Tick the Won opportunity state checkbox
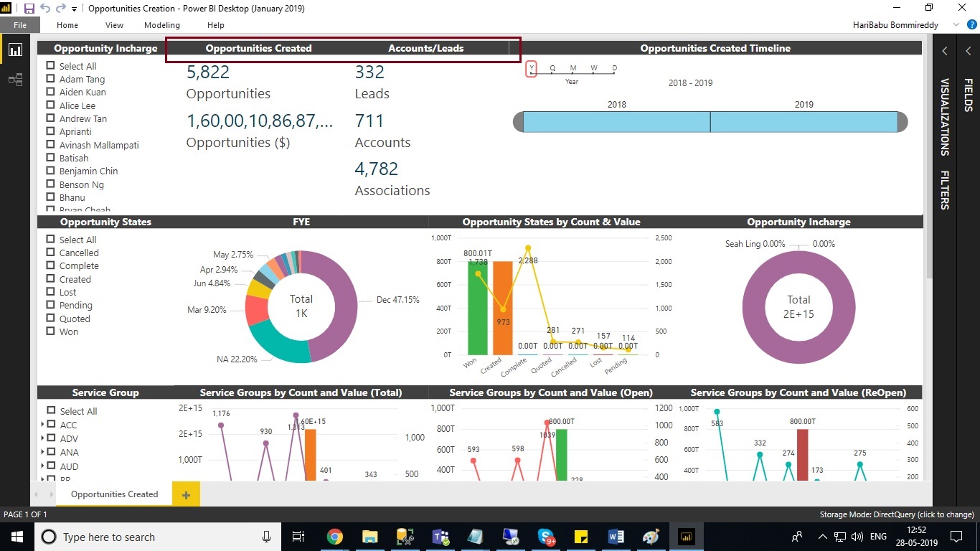Image resolution: width=980 pixels, height=551 pixels. tap(51, 331)
